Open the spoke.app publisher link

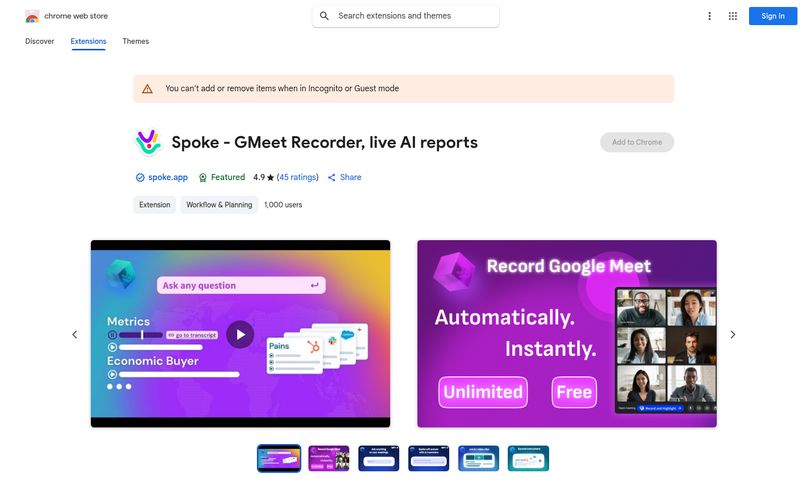click(x=168, y=177)
